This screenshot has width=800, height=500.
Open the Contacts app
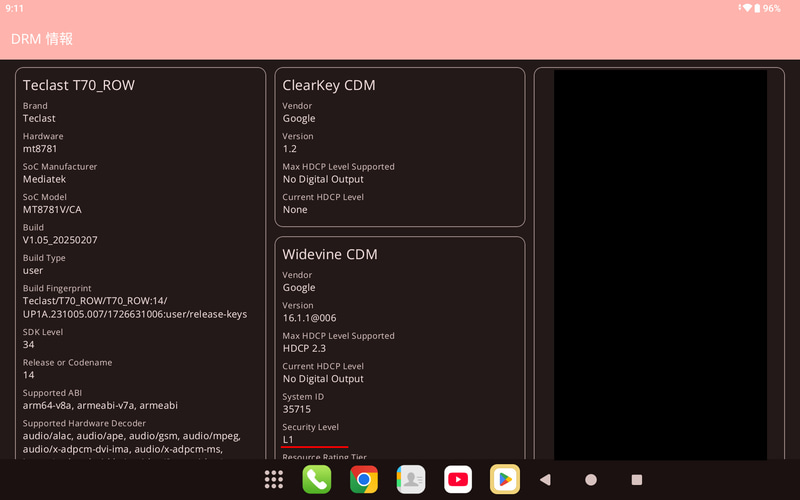[x=411, y=479]
